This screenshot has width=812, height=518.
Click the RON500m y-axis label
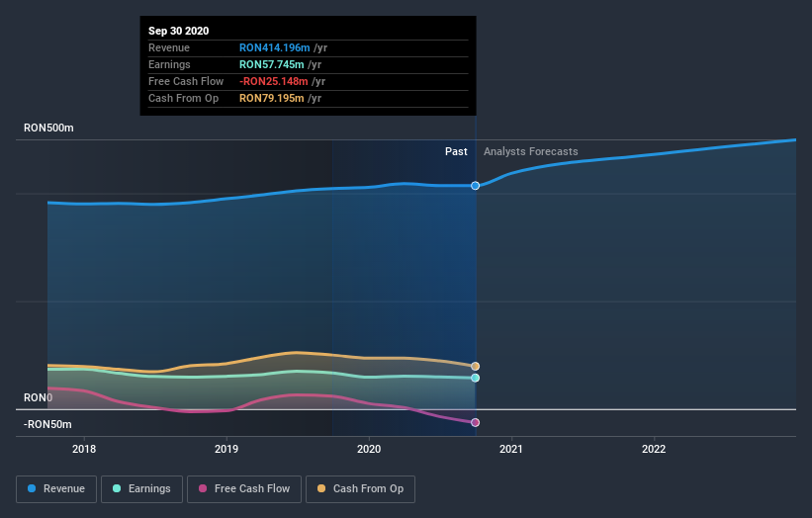click(48, 128)
